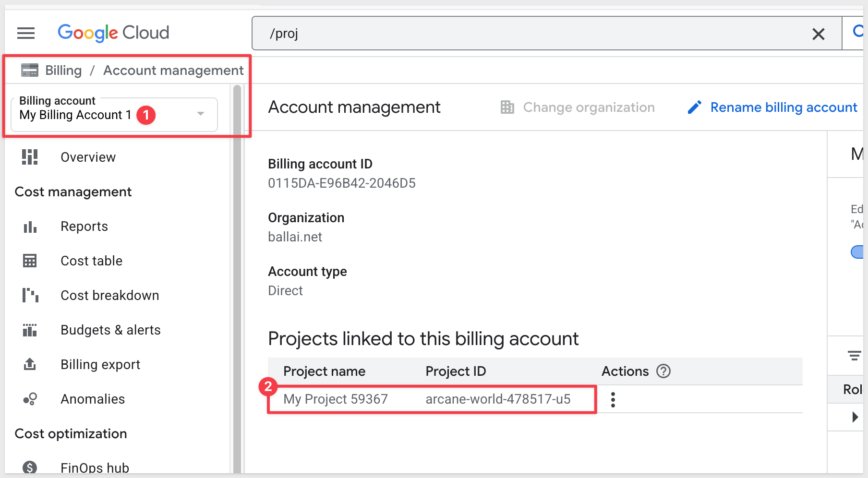Click the Actions help question icon
868x478 pixels.
pyautogui.click(x=663, y=371)
